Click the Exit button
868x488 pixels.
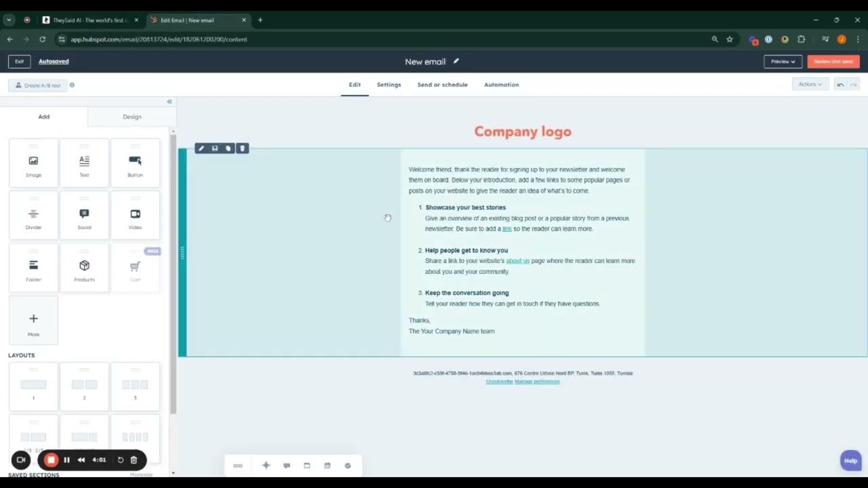(x=20, y=62)
